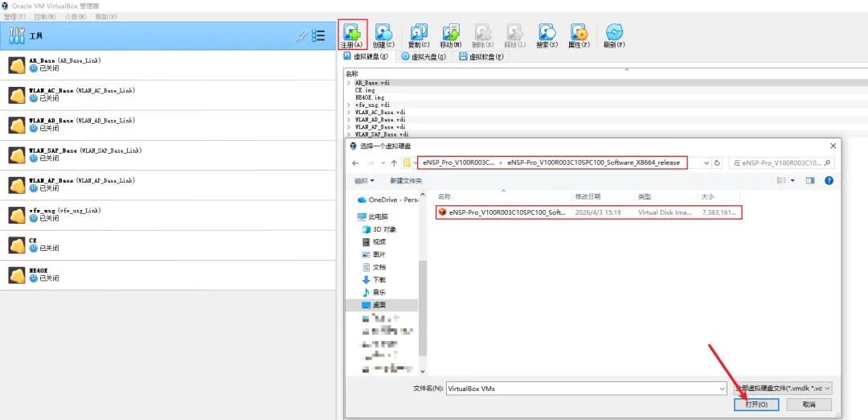The image size is (868, 420).
Task: Open 视频 folder in navigation pane
Action: [x=374, y=241]
